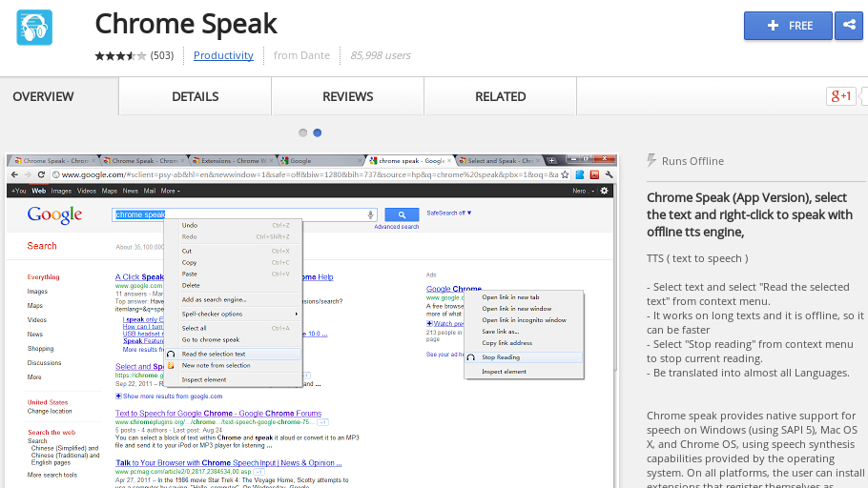Switch to the Overview tab
The width and height of the screenshot is (868, 488).
(x=43, y=96)
